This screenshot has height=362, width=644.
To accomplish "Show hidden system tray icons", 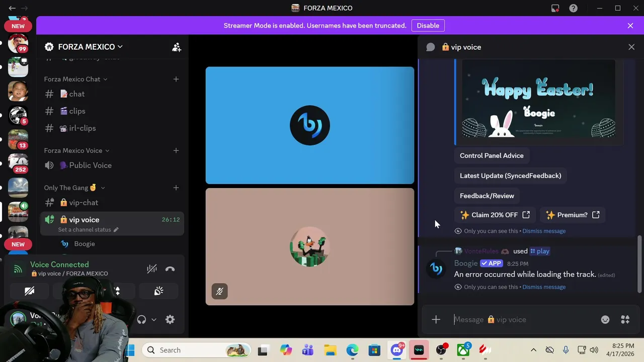I will pos(533,350).
